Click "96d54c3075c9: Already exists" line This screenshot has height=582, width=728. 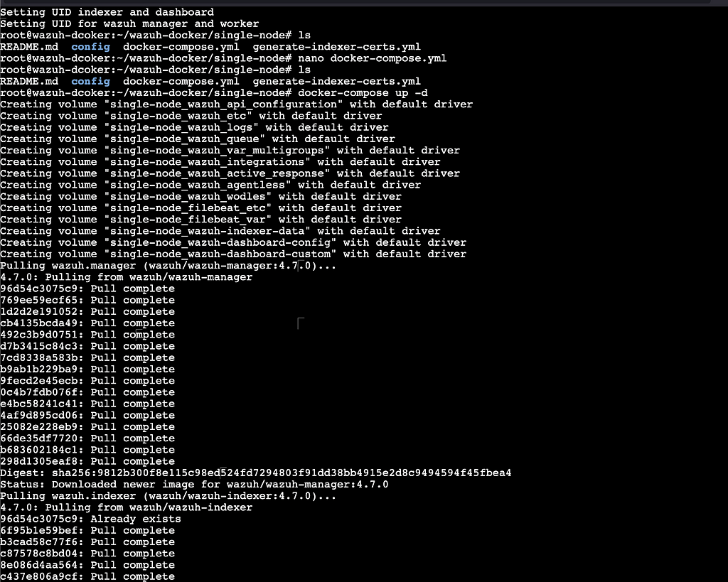(90, 519)
